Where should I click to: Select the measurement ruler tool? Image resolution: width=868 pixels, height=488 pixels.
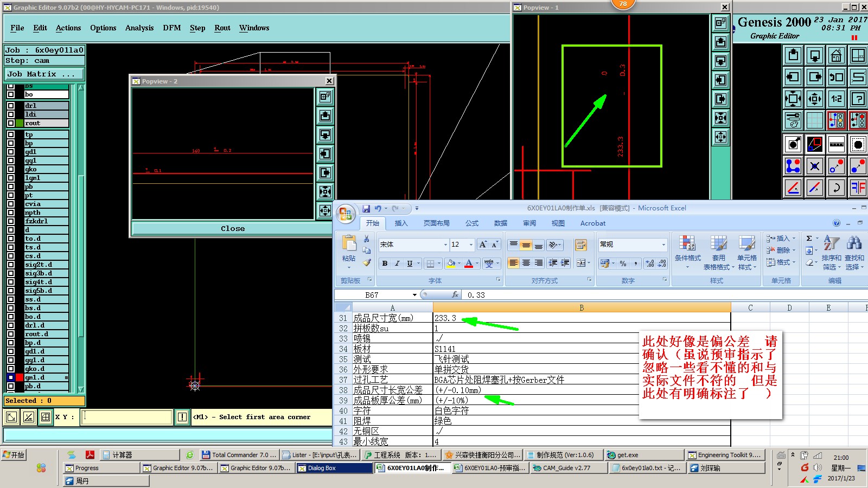(836, 144)
